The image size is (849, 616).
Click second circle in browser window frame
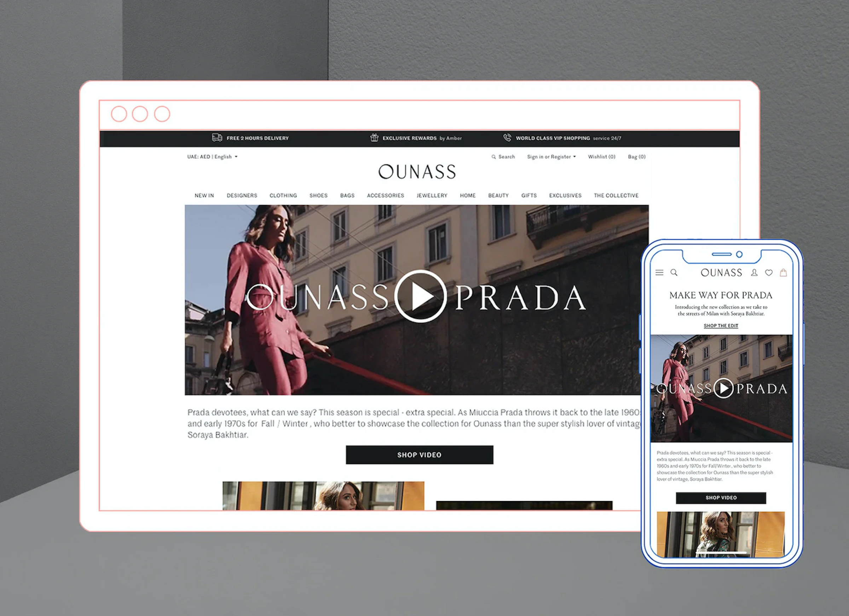pos(140,114)
